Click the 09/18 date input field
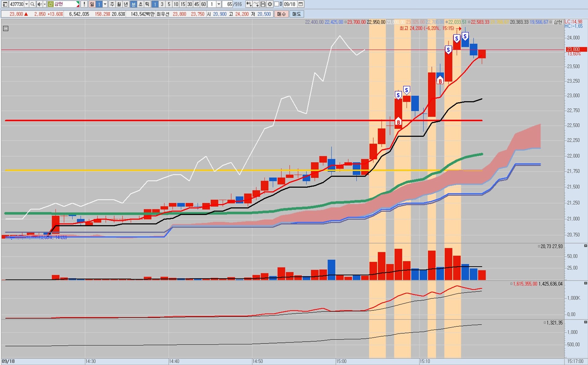 [289, 4]
